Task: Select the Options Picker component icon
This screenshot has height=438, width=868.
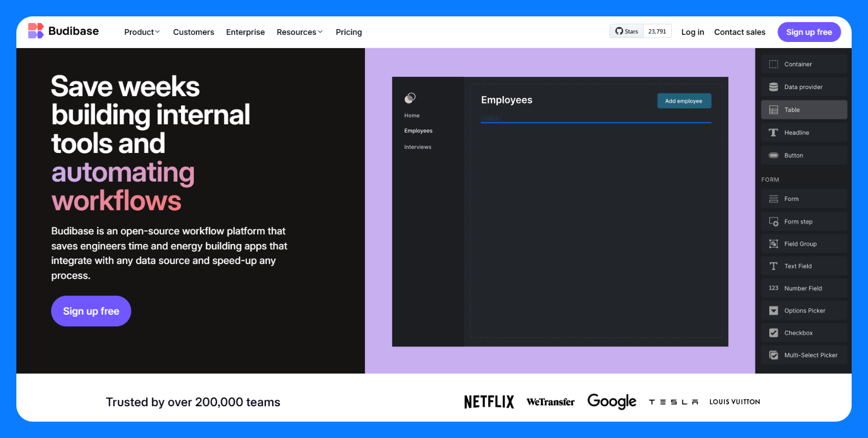Action: tap(773, 311)
